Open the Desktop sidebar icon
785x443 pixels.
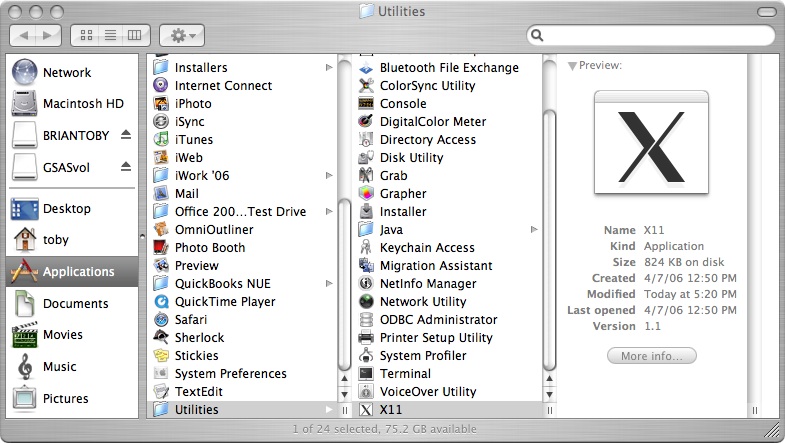(25, 209)
